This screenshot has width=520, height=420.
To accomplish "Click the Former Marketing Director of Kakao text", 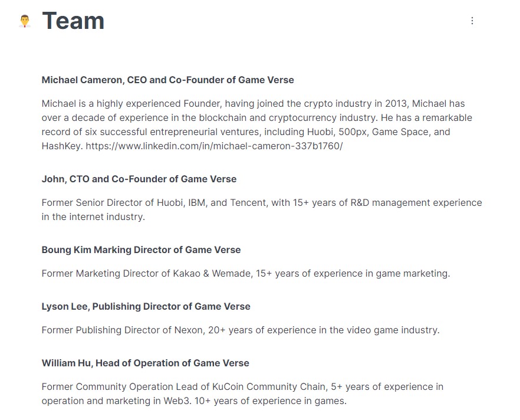I will pyautogui.click(x=245, y=273).
